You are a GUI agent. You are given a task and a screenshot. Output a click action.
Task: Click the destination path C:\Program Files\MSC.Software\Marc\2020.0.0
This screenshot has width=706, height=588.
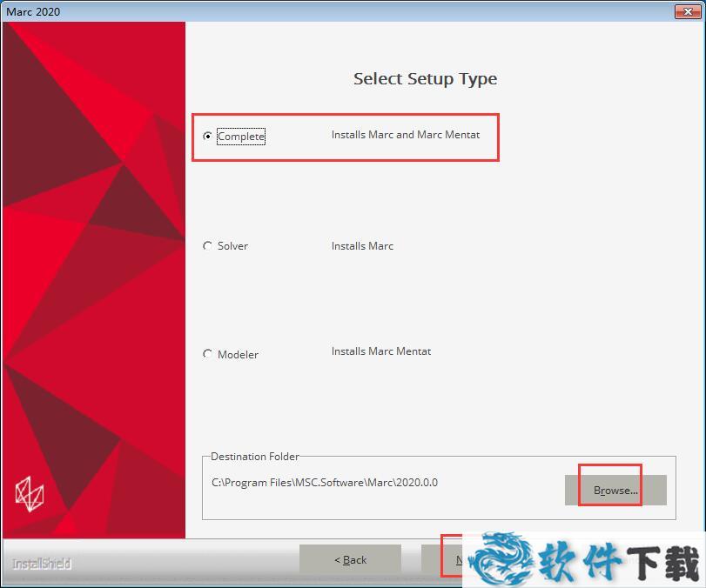(x=325, y=482)
